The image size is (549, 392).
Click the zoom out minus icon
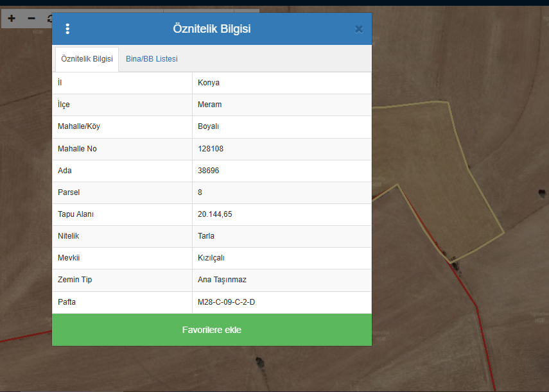click(31, 19)
